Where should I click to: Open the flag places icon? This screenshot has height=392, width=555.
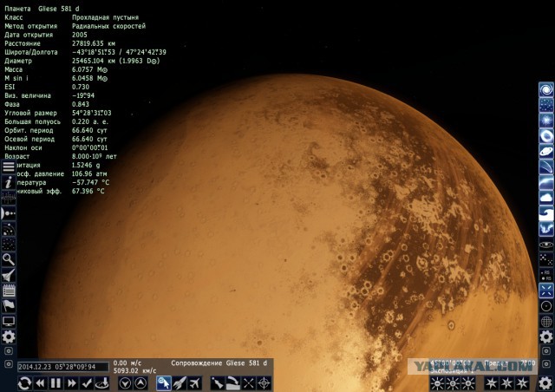pyautogui.click(x=9, y=305)
